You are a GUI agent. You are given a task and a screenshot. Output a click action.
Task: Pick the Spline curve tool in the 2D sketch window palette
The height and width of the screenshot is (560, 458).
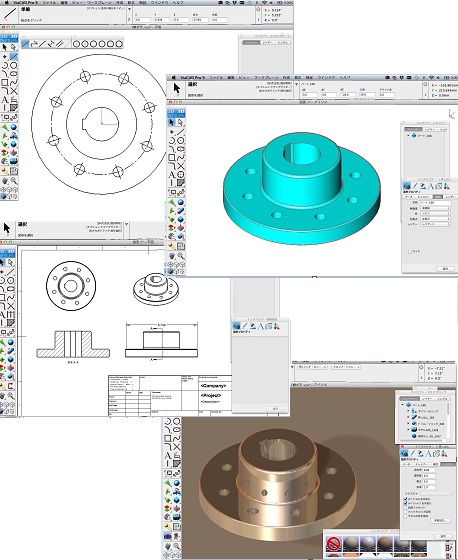[x=14, y=83]
